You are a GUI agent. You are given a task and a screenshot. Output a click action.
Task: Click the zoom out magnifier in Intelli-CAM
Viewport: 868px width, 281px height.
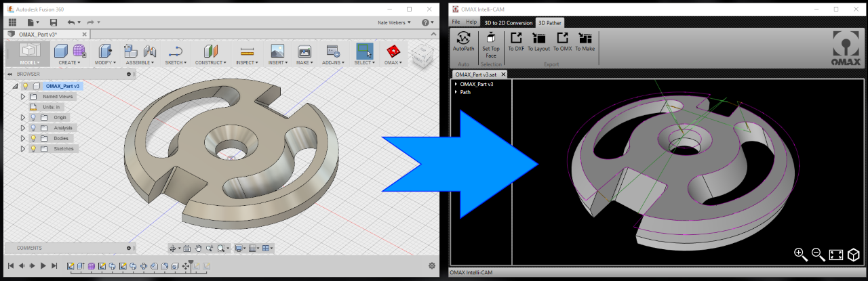click(x=818, y=255)
